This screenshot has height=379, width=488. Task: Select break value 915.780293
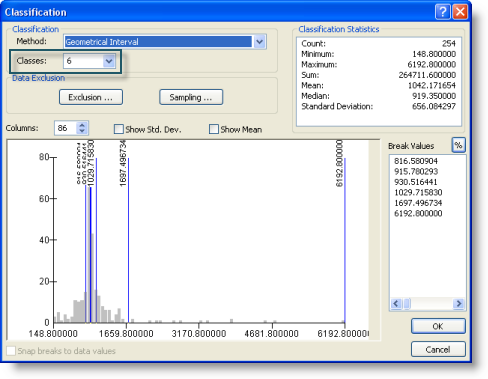point(416,172)
